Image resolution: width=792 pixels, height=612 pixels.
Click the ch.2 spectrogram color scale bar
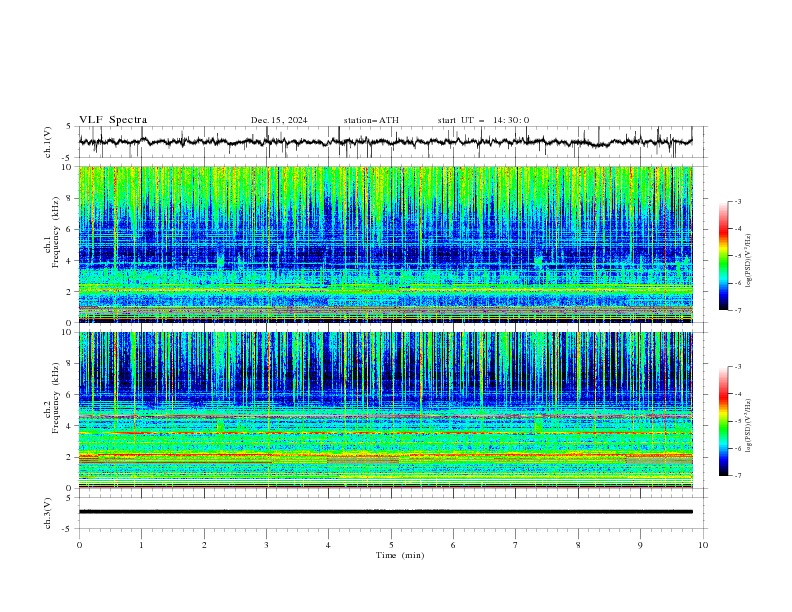click(723, 421)
